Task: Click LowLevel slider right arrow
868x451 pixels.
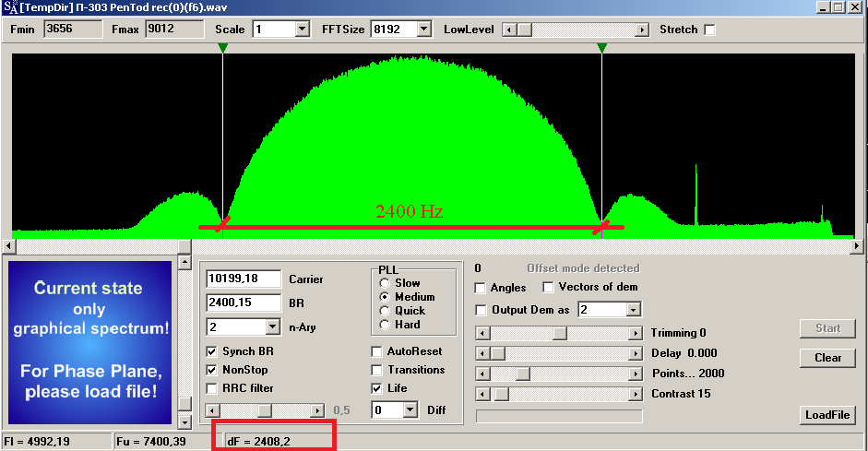Action: pyautogui.click(x=642, y=30)
